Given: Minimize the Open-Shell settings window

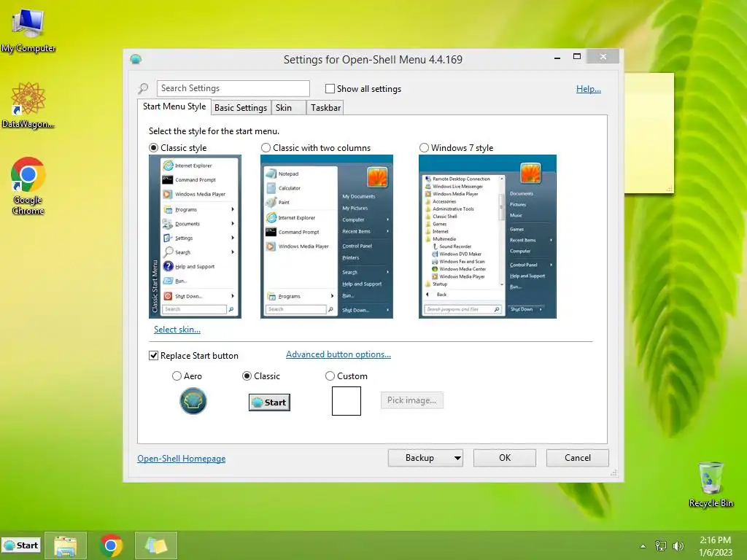Looking at the screenshot, I should (557, 57).
